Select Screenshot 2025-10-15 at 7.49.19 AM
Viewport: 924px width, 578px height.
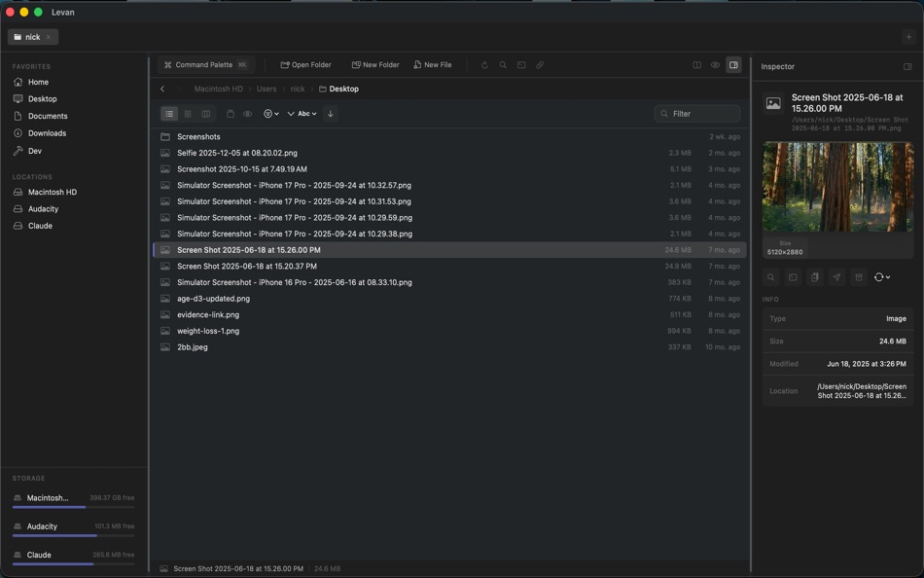tap(449, 169)
